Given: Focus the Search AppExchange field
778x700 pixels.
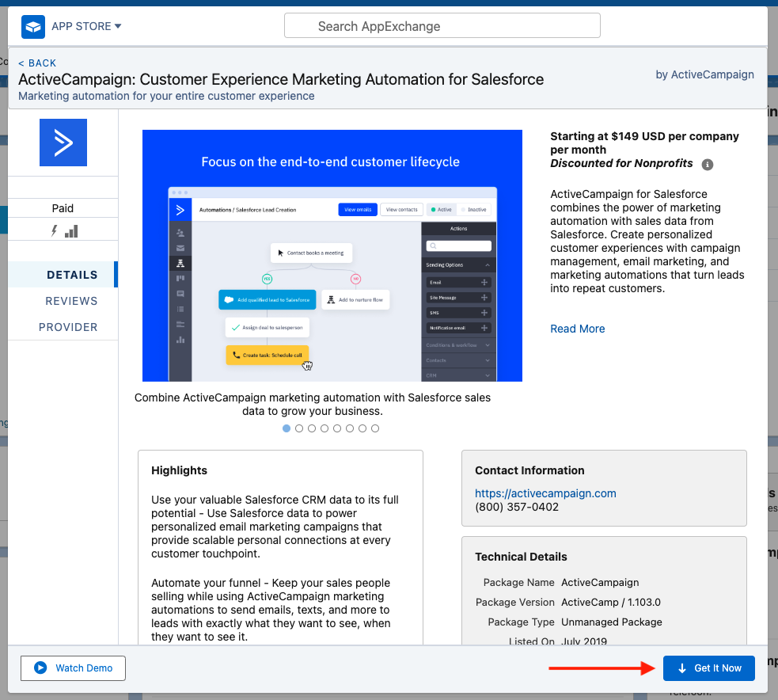Looking at the screenshot, I should 442,26.
